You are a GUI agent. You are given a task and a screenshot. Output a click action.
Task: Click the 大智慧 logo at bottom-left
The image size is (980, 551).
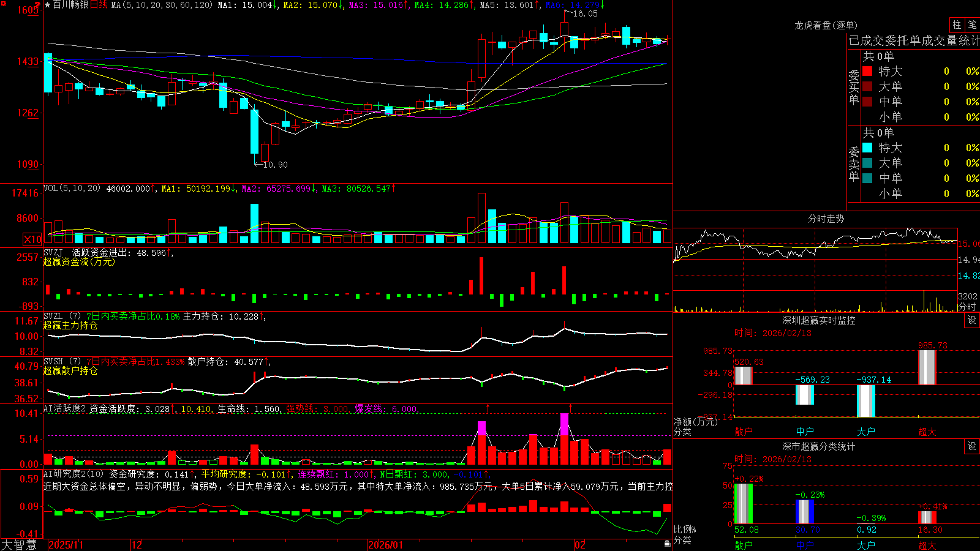(19, 545)
